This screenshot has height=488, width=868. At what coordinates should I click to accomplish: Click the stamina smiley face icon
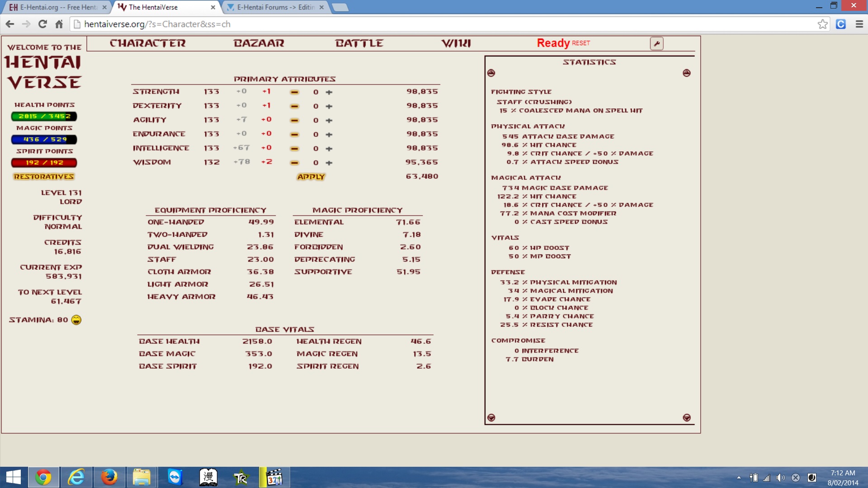76,320
